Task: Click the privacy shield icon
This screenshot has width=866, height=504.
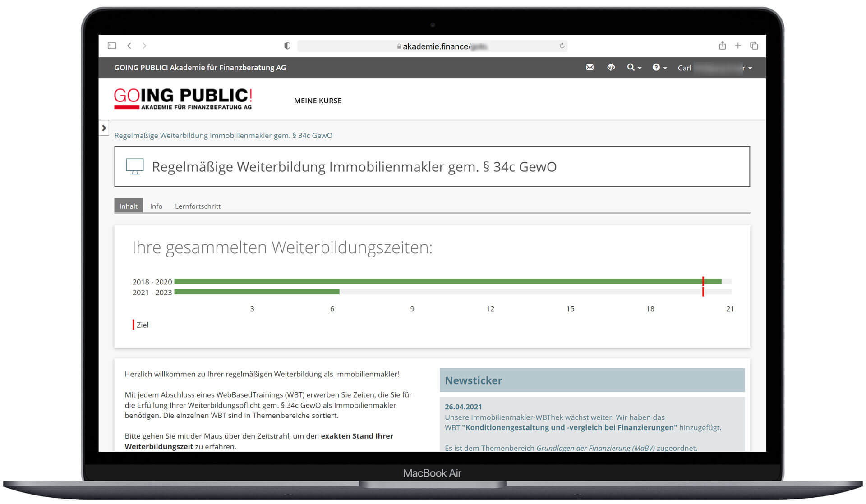Action: 287,46
